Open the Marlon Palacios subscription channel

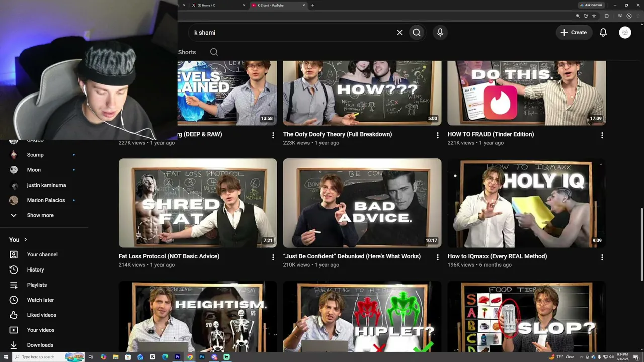[46, 200]
